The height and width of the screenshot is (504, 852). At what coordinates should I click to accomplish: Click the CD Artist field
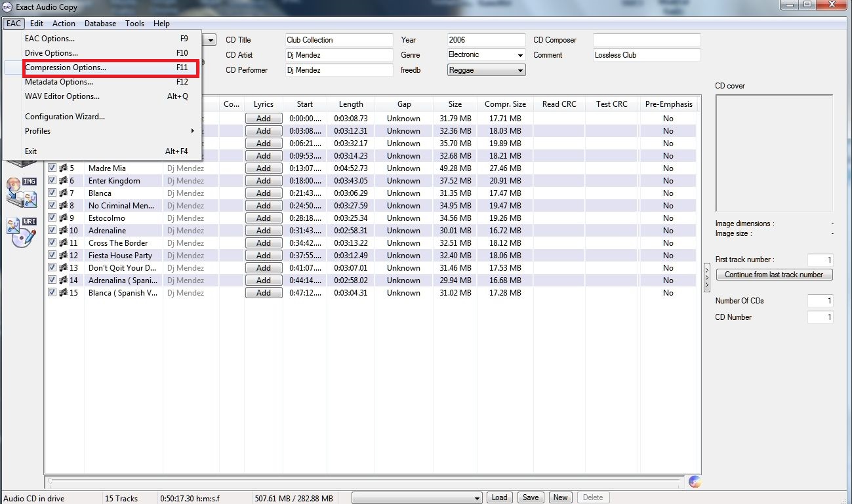(339, 55)
